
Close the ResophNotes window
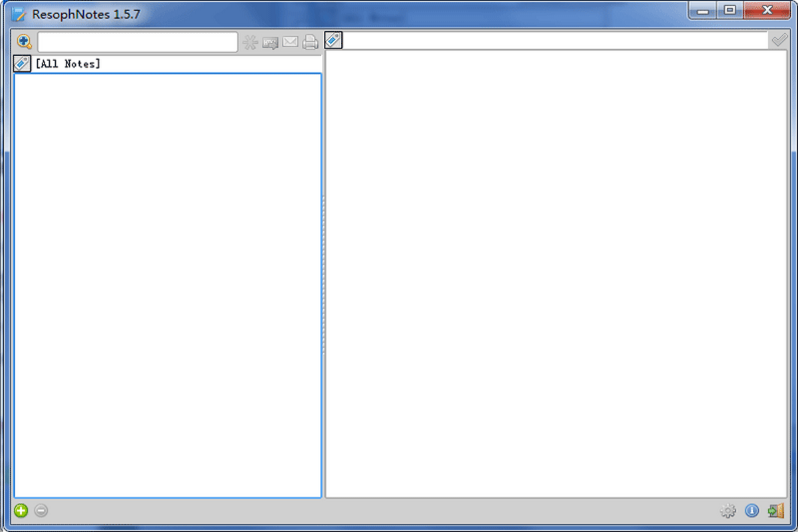pyautogui.click(x=768, y=11)
